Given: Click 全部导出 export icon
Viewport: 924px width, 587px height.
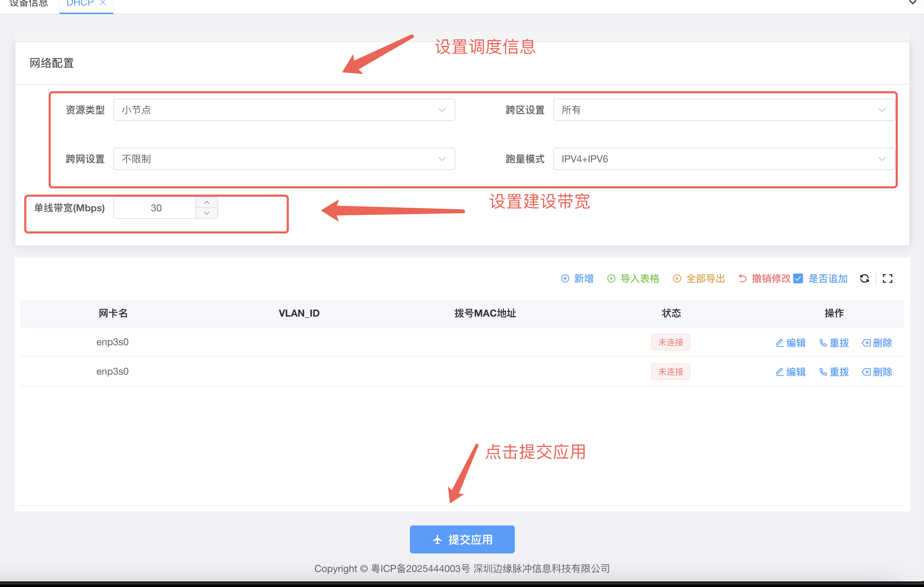Looking at the screenshot, I should click(677, 278).
